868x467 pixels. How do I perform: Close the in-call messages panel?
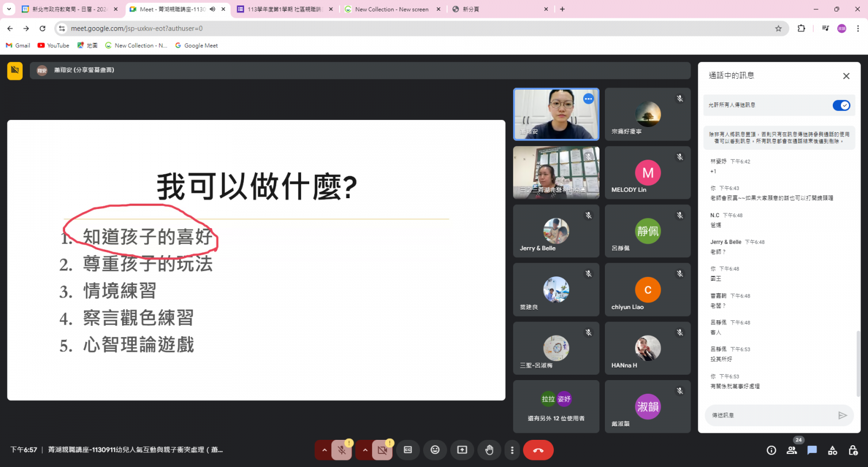pos(846,76)
